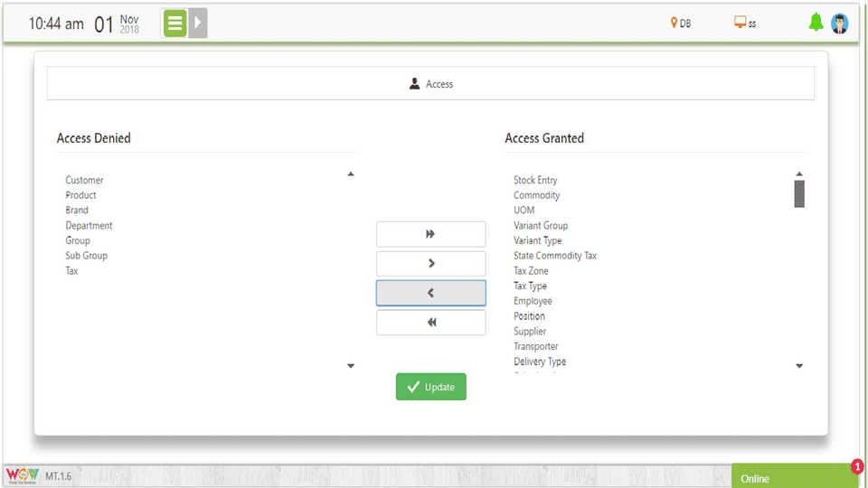Select Stock Entry in Access Granted
Image resolution: width=868 pixels, height=488 pixels.
pos(535,180)
